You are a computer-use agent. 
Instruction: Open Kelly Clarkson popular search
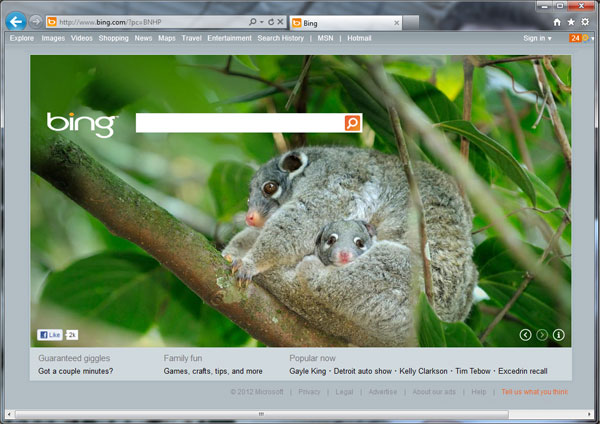424,371
